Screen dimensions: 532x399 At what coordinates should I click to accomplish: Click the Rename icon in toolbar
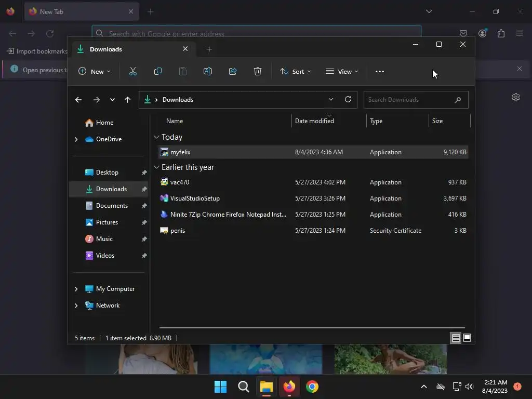point(208,71)
